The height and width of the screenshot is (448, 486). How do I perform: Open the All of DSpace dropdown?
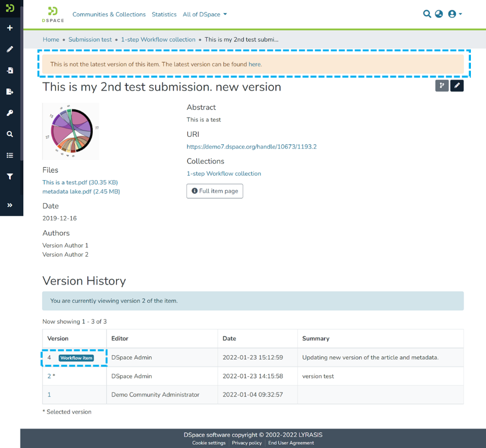204,15
